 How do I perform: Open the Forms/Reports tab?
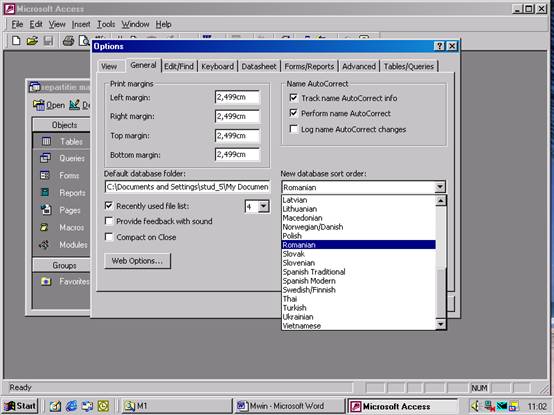pyautogui.click(x=309, y=66)
